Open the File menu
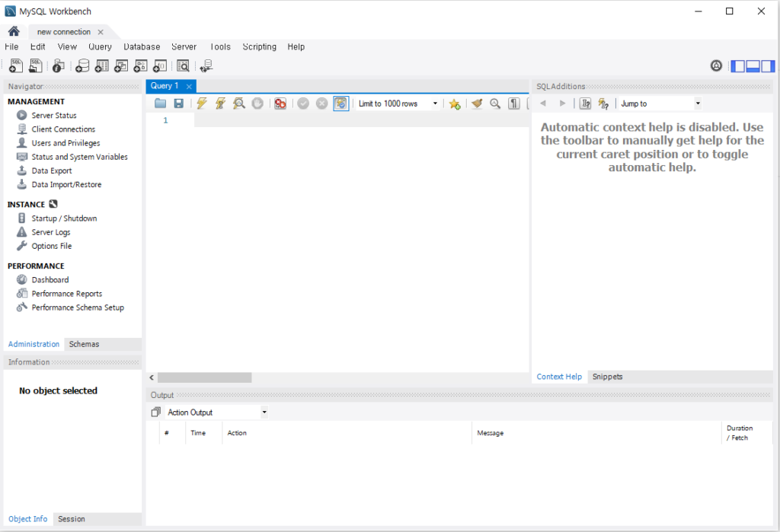 [11, 46]
